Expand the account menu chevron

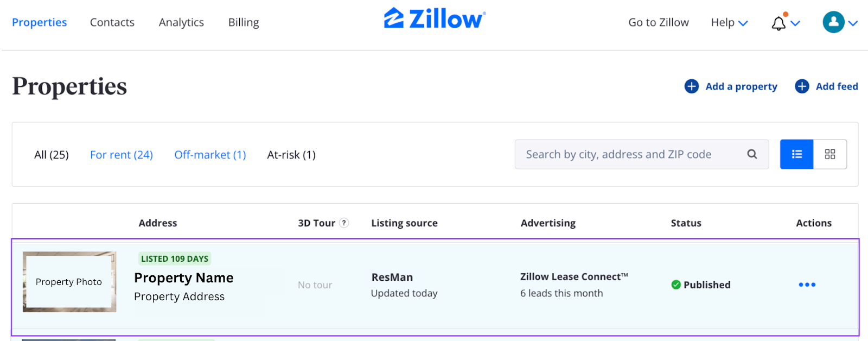853,23
